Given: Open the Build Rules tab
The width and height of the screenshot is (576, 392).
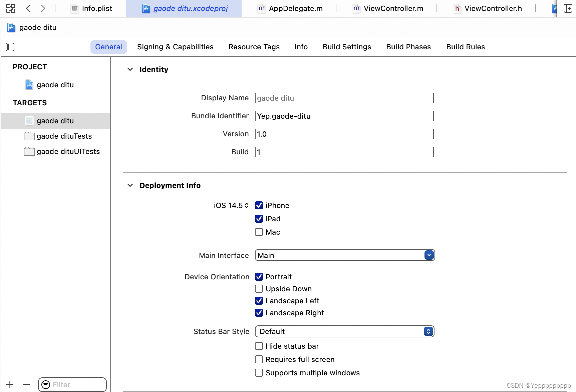Looking at the screenshot, I should coord(466,47).
